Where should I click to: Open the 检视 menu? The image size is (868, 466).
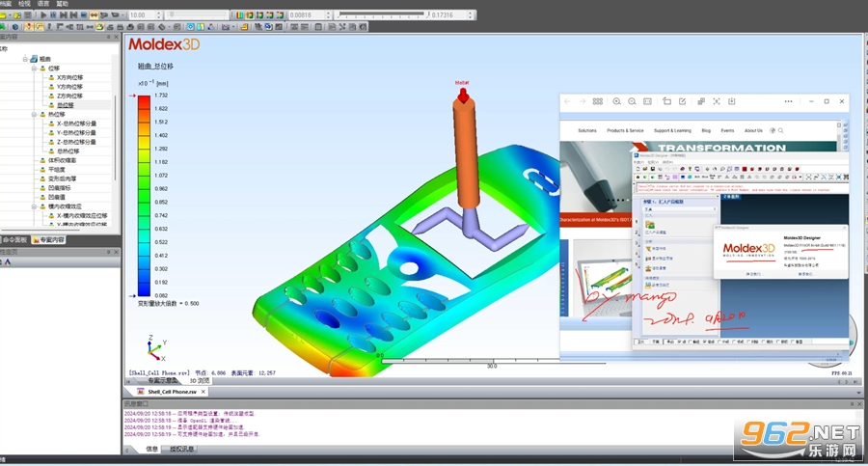click(x=24, y=3)
